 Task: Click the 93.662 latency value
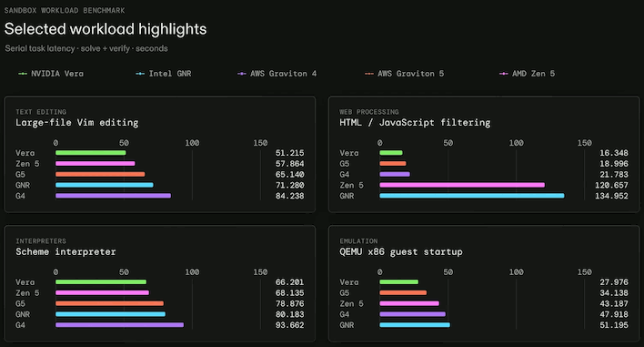tap(290, 325)
